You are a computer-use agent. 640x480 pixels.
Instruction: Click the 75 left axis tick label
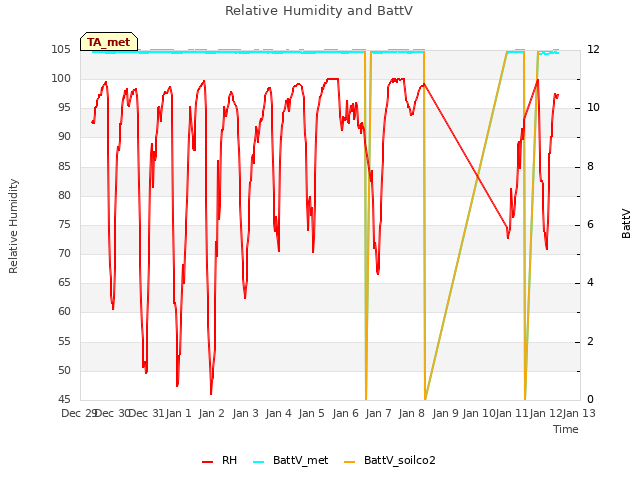64,224
